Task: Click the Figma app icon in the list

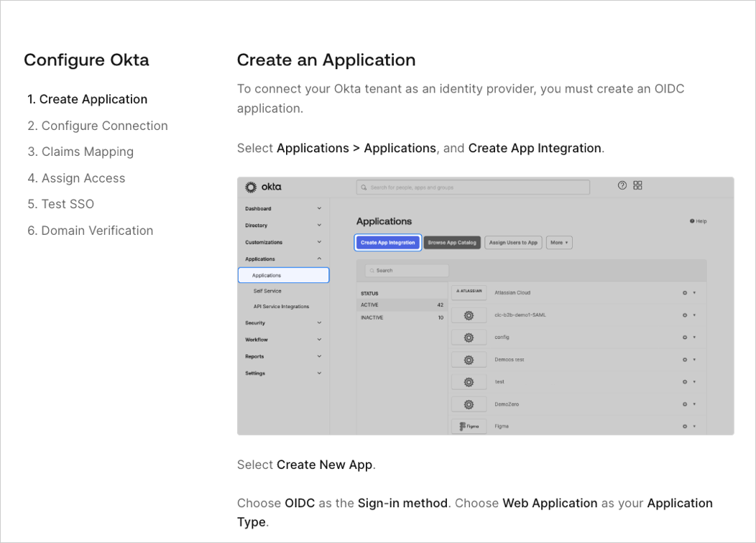Action: 469,426
